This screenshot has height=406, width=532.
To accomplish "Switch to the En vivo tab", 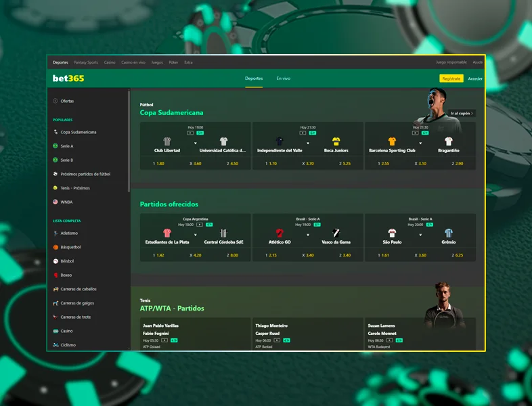I will tap(283, 78).
